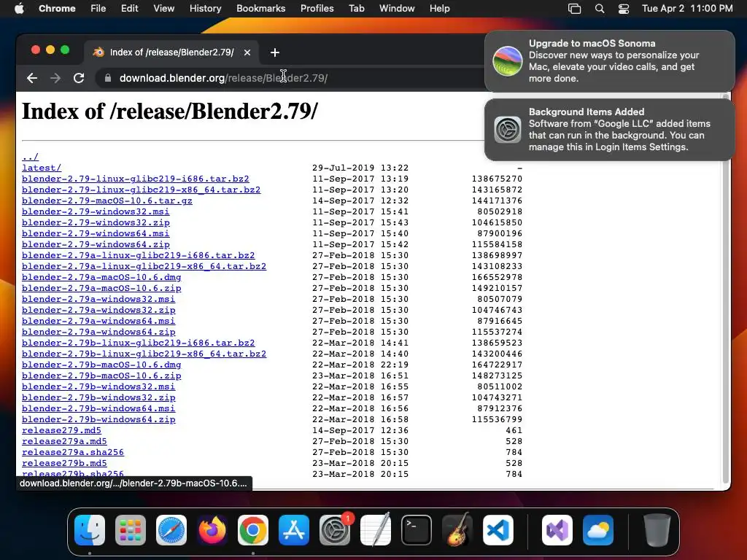Reload the page with the refresh icon
Viewport: 747px width, 560px height.
click(79, 78)
